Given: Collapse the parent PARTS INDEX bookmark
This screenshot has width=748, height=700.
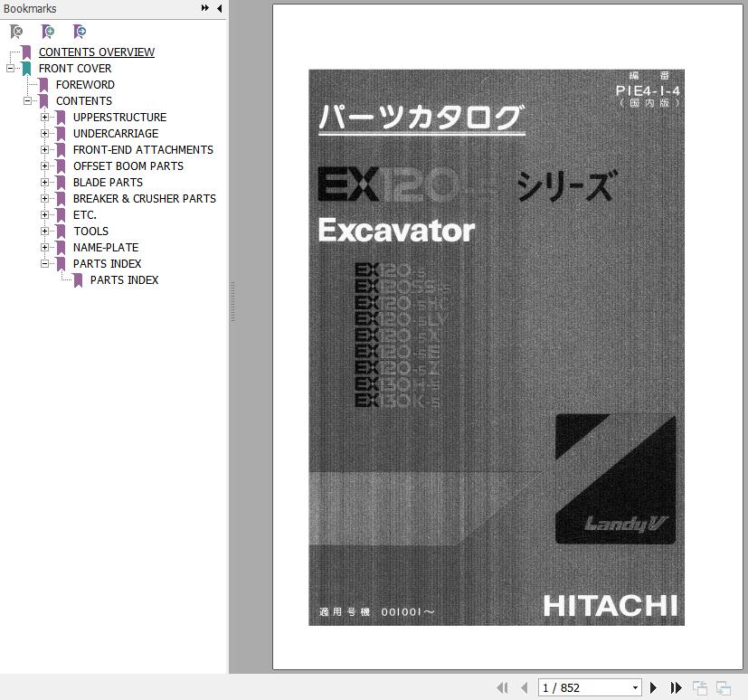Looking at the screenshot, I should point(44,263).
